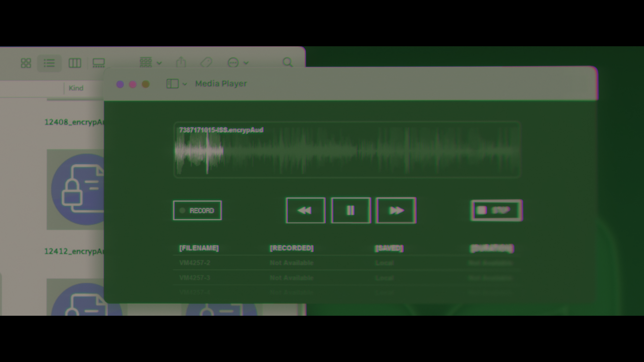
Task: Click the fast-forward button
Action: [x=396, y=210]
